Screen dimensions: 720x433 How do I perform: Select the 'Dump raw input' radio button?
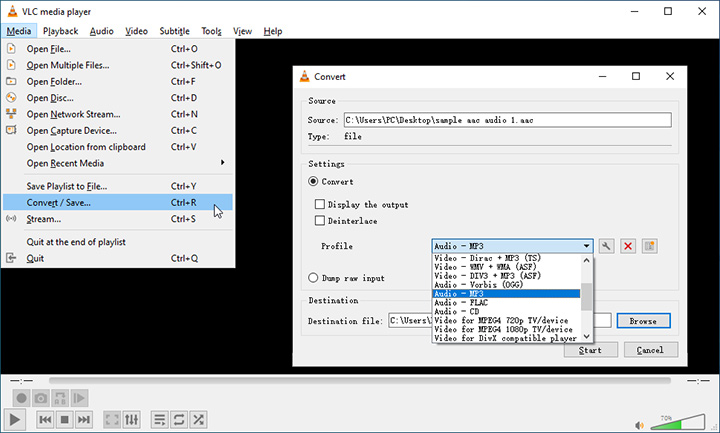(314, 278)
